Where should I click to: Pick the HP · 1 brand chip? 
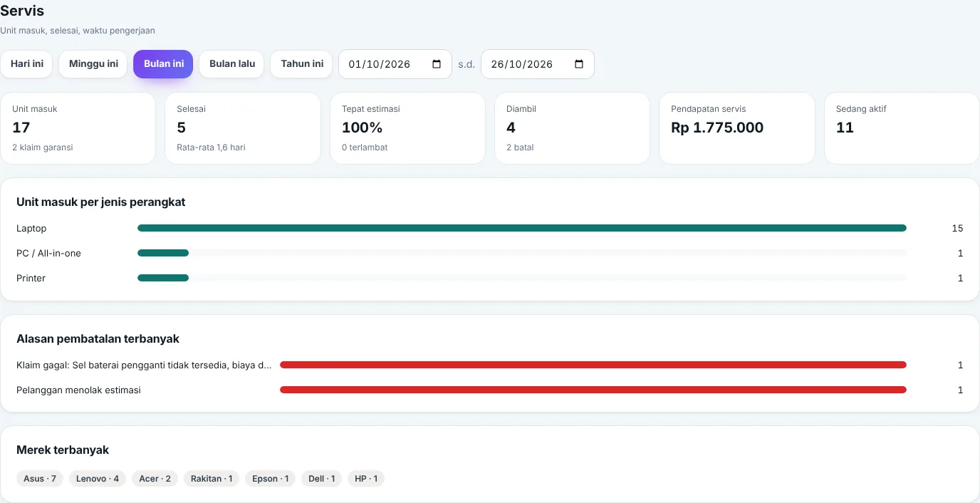tap(366, 479)
